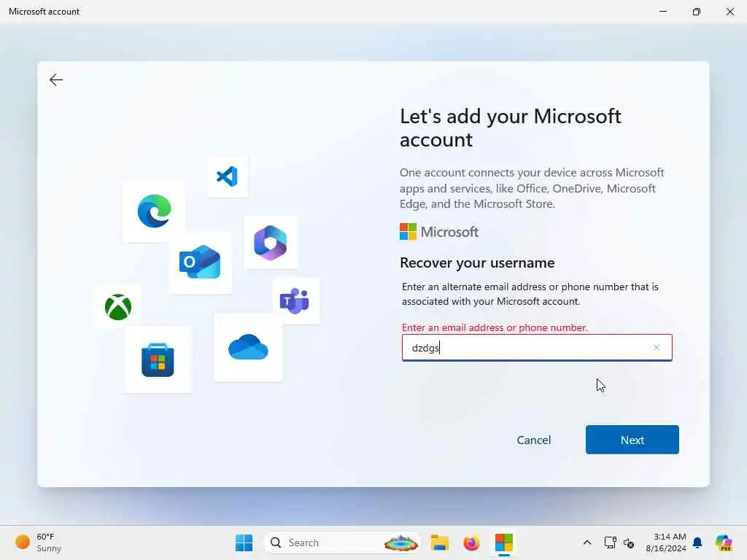Screen dimensions: 747x560
Task: Open the Windows Start menu
Action: click(x=244, y=542)
